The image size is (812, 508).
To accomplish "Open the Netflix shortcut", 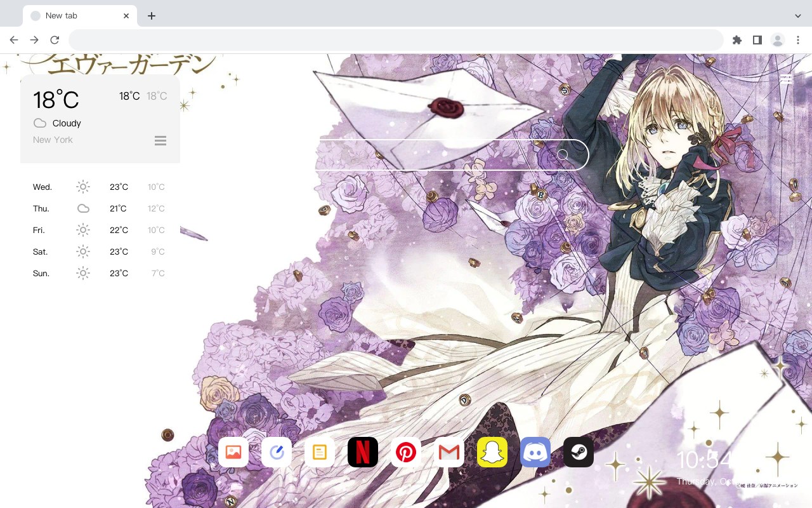I will pos(363,452).
